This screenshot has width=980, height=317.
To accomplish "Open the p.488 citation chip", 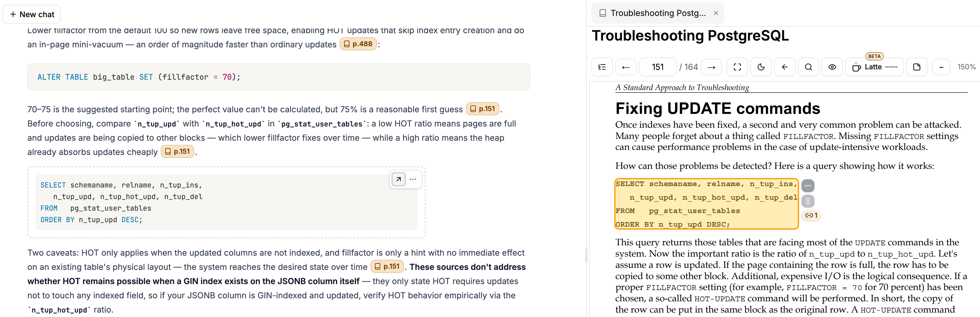I will pyautogui.click(x=358, y=44).
